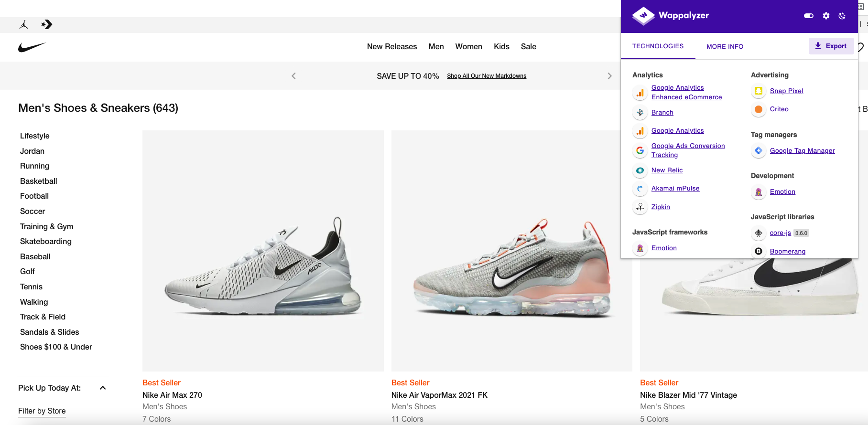Viewport: 868px width, 425px height.
Task: Click the Jordan Jumpman logo icon
Action: point(24,25)
